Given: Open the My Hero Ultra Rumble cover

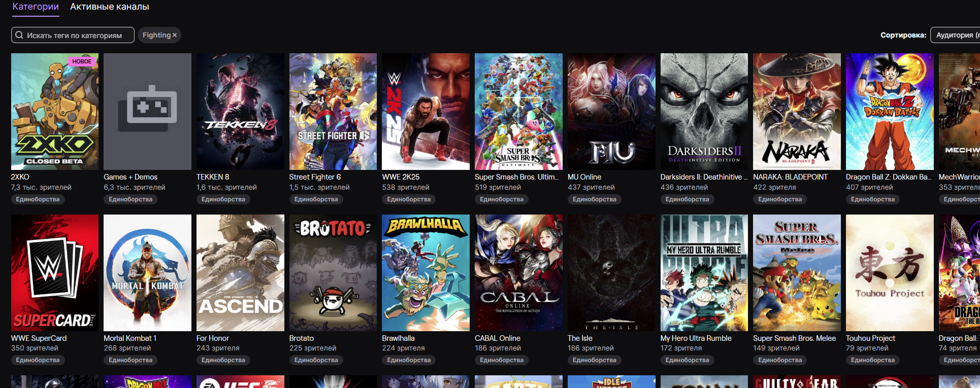Looking at the screenshot, I should [x=704, y=273].
